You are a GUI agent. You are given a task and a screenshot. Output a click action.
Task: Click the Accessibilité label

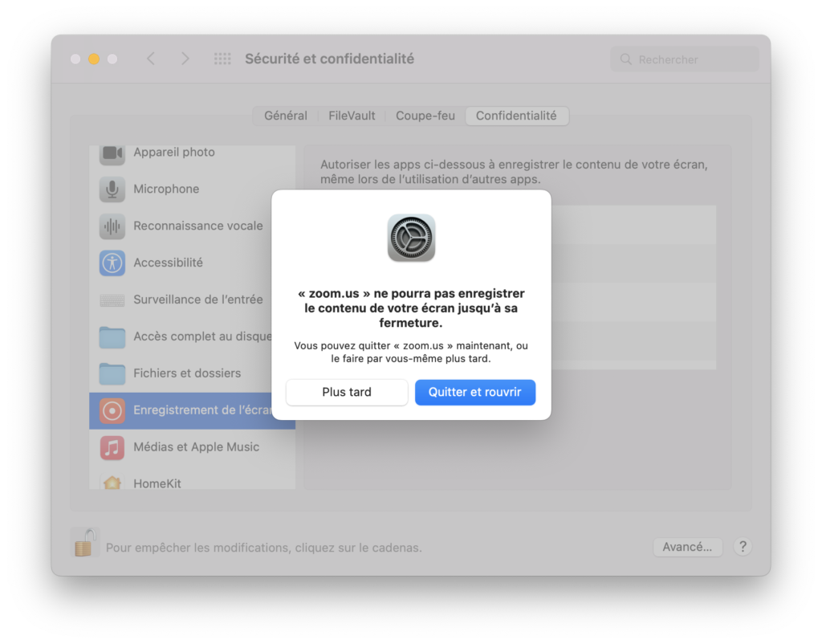[x=168, y=263]
